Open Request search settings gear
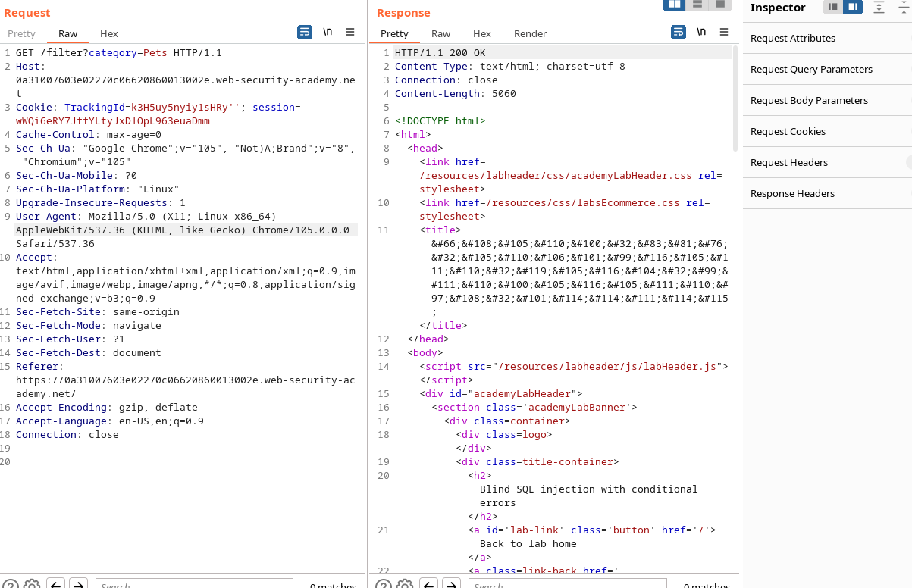The height and width of the screenshot is (588, 912). (31, 584)
